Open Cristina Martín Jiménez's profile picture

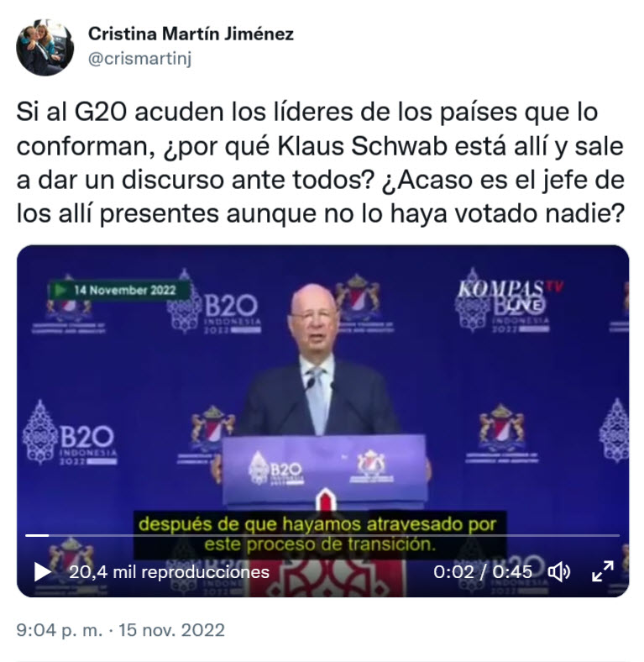coord(45,47)
